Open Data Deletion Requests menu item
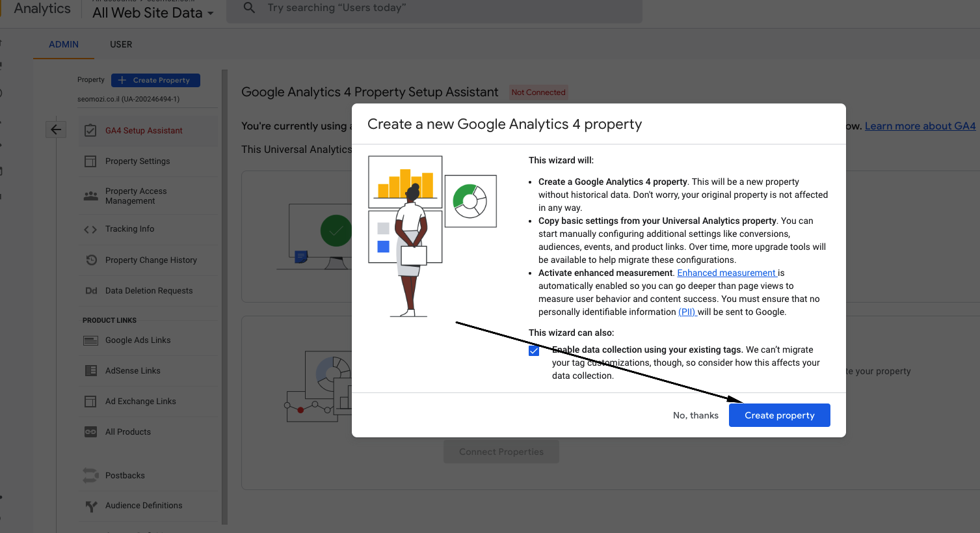This screenshot has width=980, height=533. pos(148,291)
